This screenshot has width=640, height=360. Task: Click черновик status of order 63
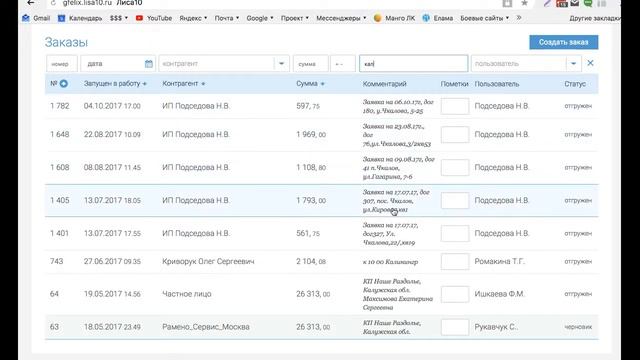click(578, 327)
